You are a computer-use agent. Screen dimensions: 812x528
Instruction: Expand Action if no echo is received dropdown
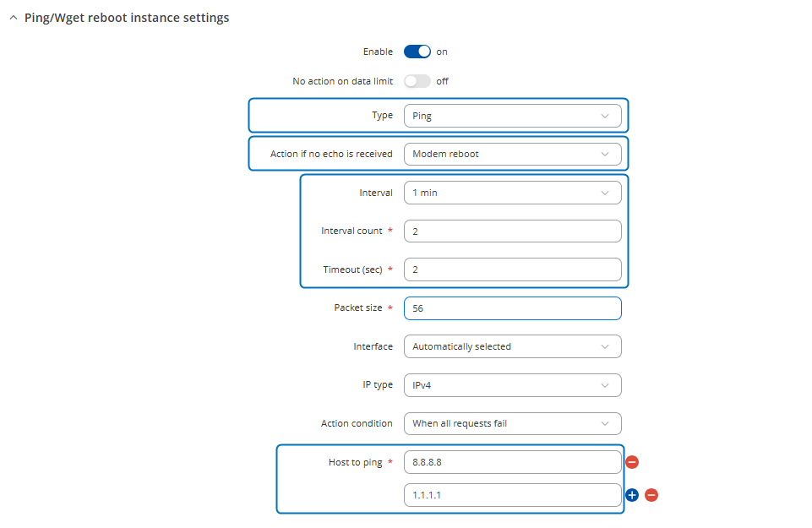click(512, 154)
